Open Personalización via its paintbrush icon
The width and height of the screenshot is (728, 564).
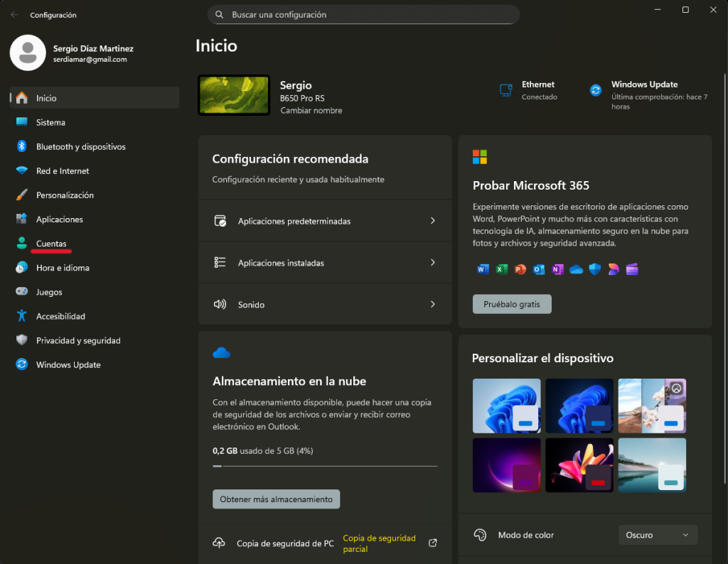21,195
